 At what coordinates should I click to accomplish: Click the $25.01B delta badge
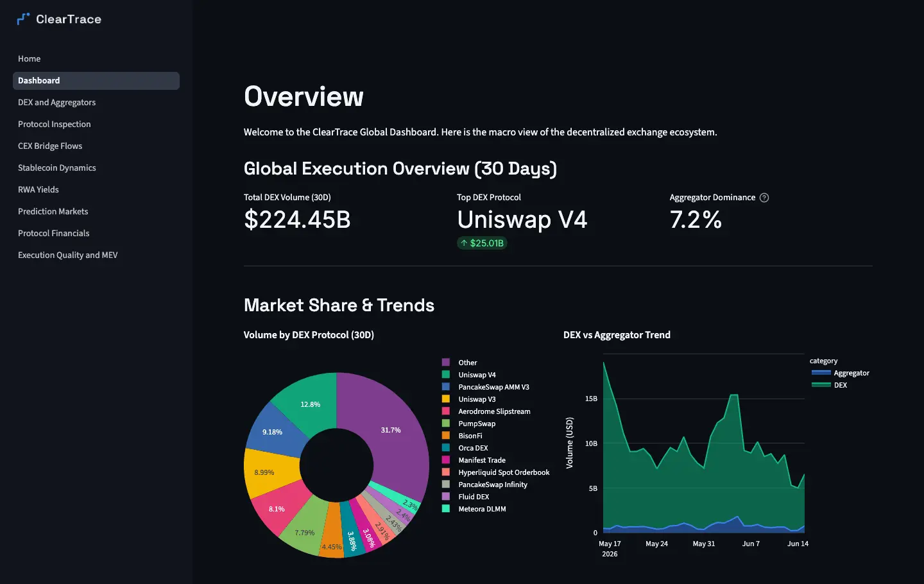pos(482,243)
